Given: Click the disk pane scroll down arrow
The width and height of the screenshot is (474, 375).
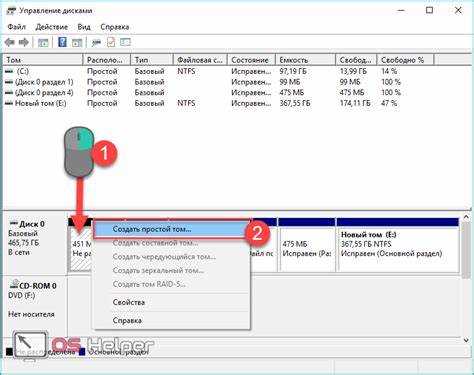Looking at the screenshot, I should (x=466, y=340).
